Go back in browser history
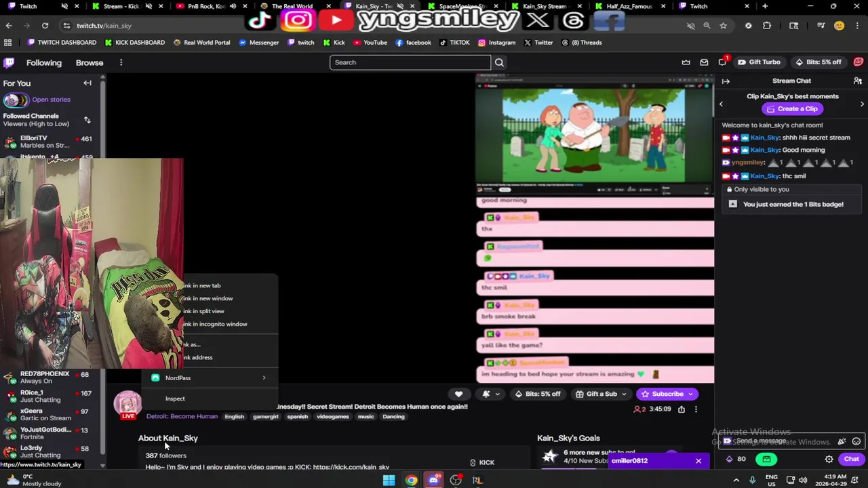This screenshot has height=488, width=868. coord(9,26)
